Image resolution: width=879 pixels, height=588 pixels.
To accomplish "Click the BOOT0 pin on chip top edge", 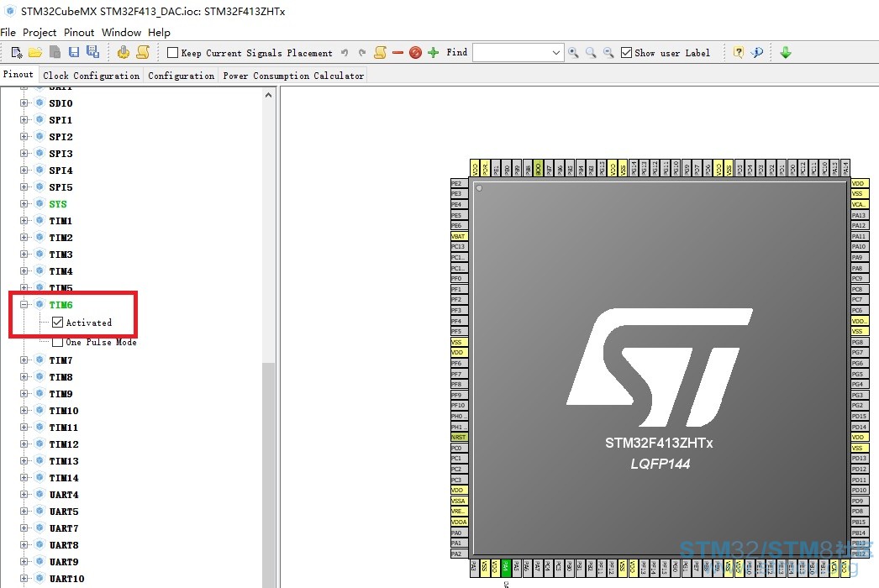I will (538, 168).
